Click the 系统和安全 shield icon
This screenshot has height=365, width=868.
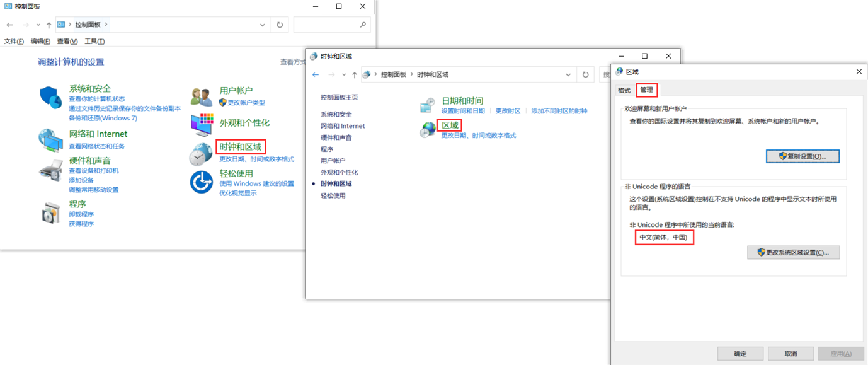[50, 98]
